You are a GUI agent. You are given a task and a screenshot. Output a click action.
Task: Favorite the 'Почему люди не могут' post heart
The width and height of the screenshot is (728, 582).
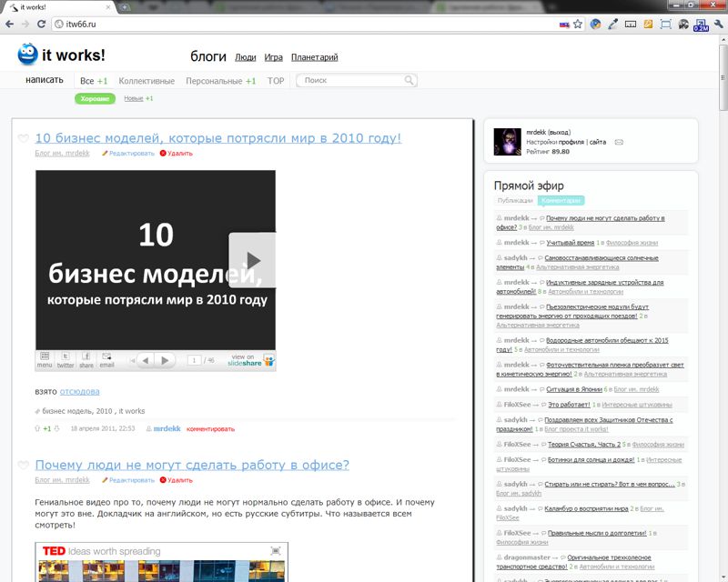point(23,466)
